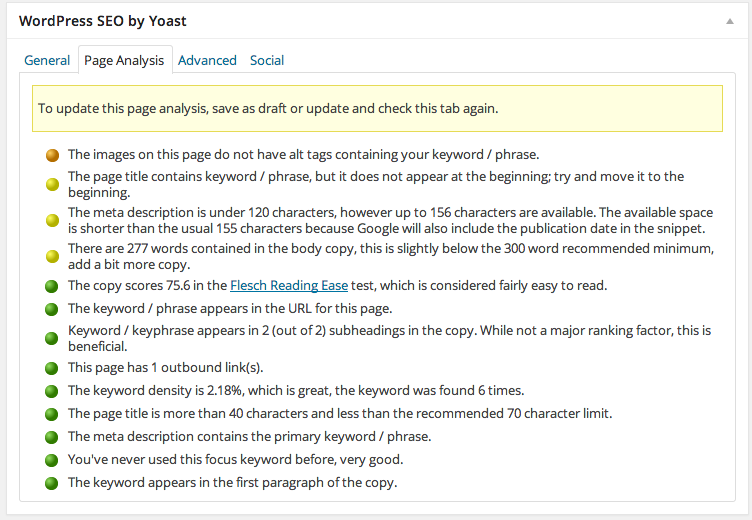Click green dot for subheadings keyphrase result
This screenshot has width=752, height=520.
point(52,338)
